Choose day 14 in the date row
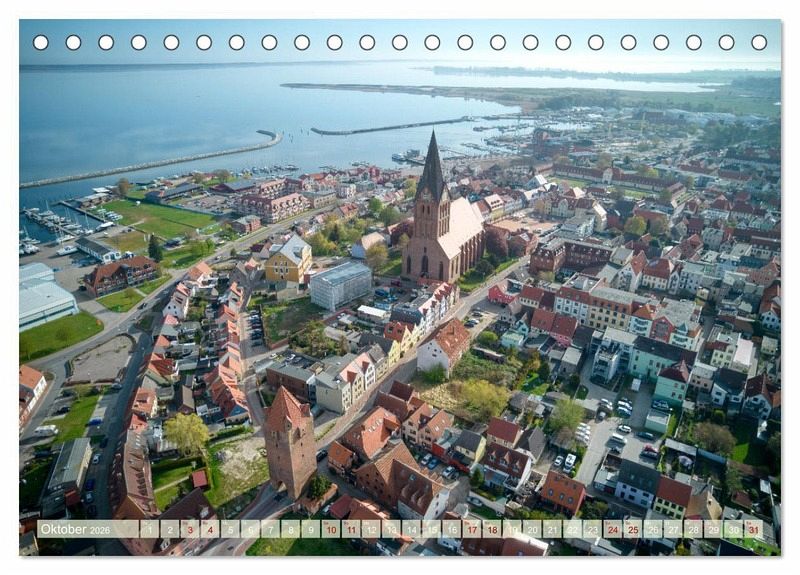Screen dimensions: 800x575 411,529
